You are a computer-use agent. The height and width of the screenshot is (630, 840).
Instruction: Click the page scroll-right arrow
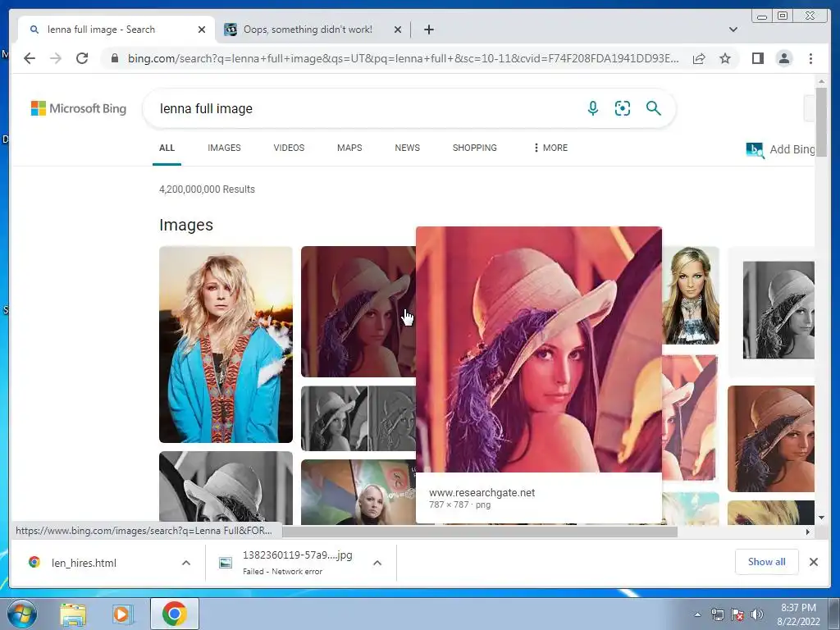(x=808, y=532)
